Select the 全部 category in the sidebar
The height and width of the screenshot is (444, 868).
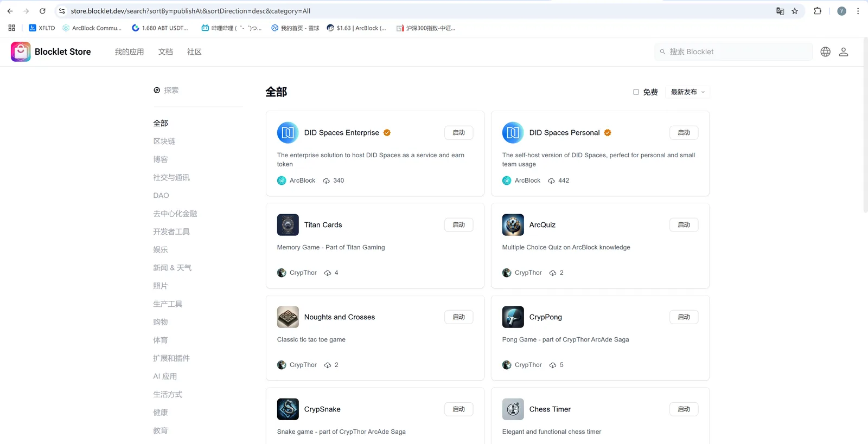(161, 123)
